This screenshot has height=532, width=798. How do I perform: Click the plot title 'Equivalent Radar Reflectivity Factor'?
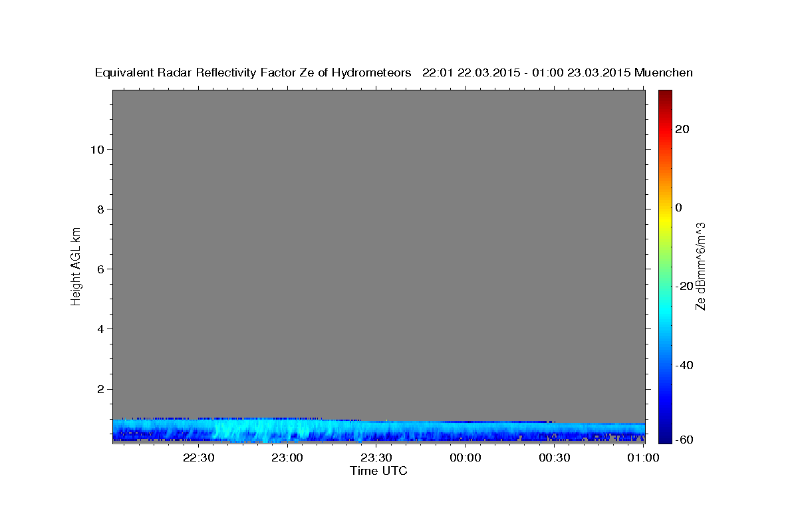[195, 73]
